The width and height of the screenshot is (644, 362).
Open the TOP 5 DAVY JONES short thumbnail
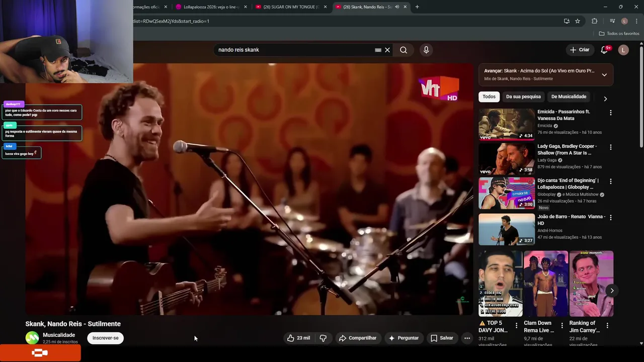tap(501, 284)
